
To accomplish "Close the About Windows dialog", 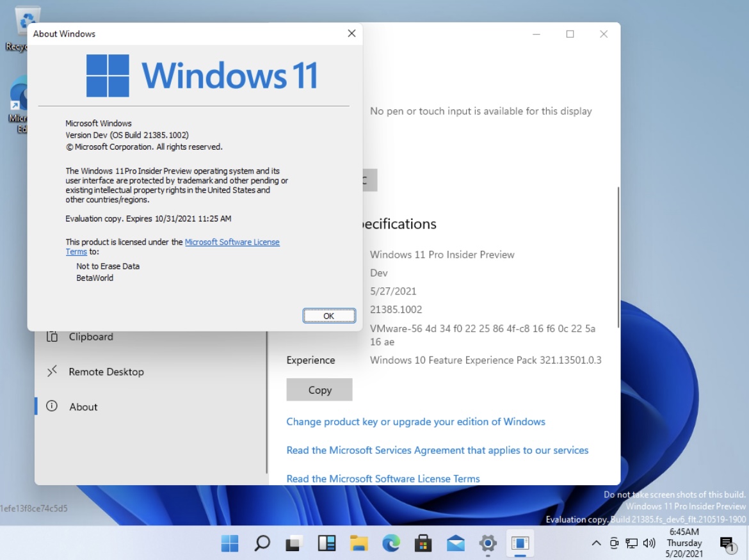I will pyautogui.click(x=351, y=33).
